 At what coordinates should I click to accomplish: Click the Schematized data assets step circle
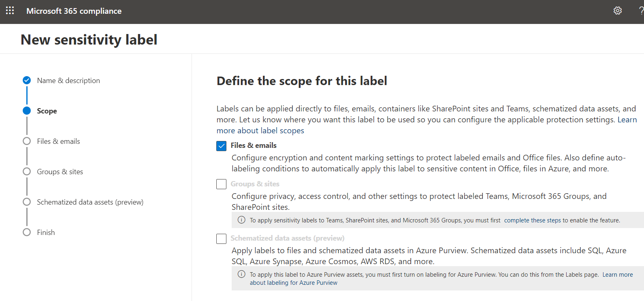tap(27, 202)
